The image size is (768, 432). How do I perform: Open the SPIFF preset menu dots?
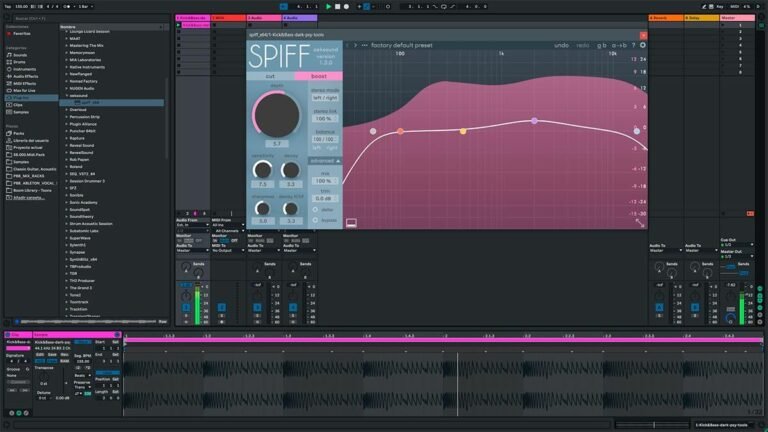coord(364,45)
